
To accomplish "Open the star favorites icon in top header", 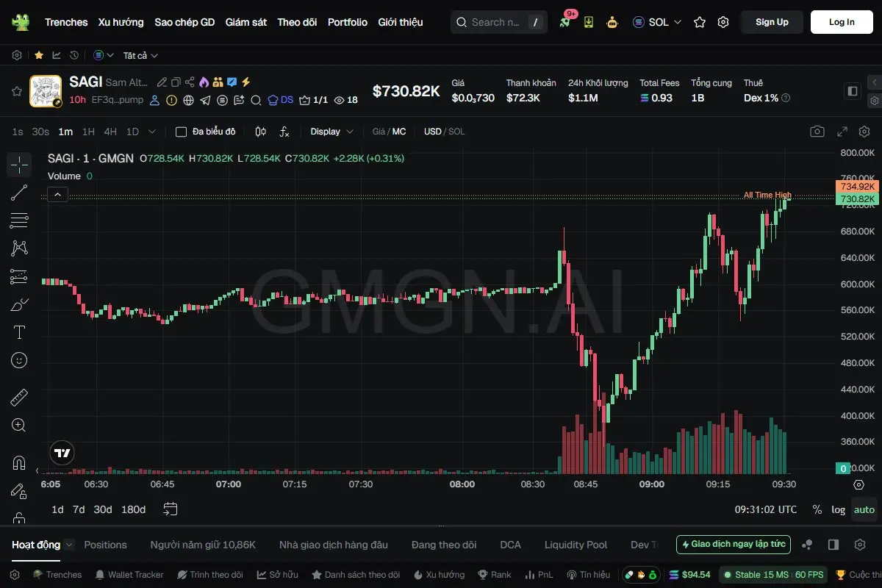I will 700,22.
